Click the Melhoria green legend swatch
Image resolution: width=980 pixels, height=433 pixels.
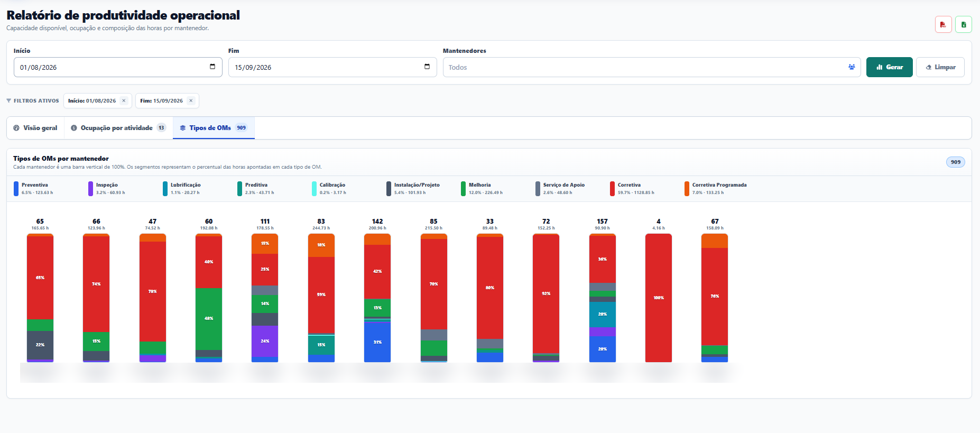pos(464,189)
